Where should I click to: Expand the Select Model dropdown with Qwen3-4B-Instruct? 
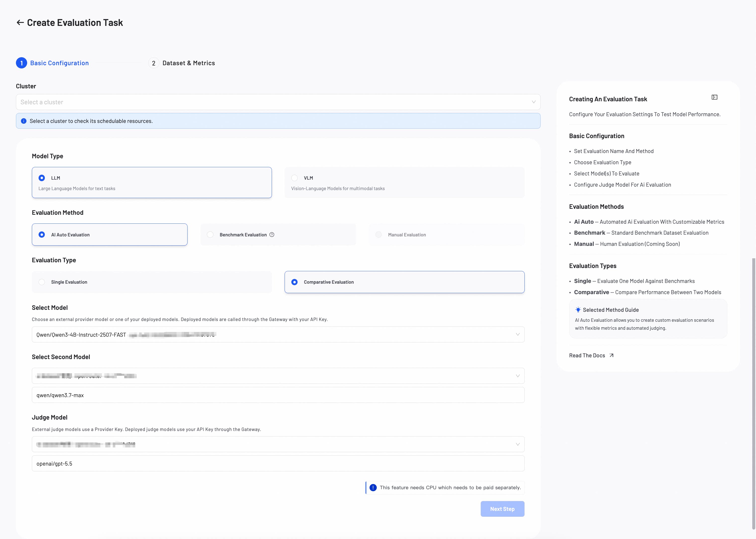[x=278, y=334]
